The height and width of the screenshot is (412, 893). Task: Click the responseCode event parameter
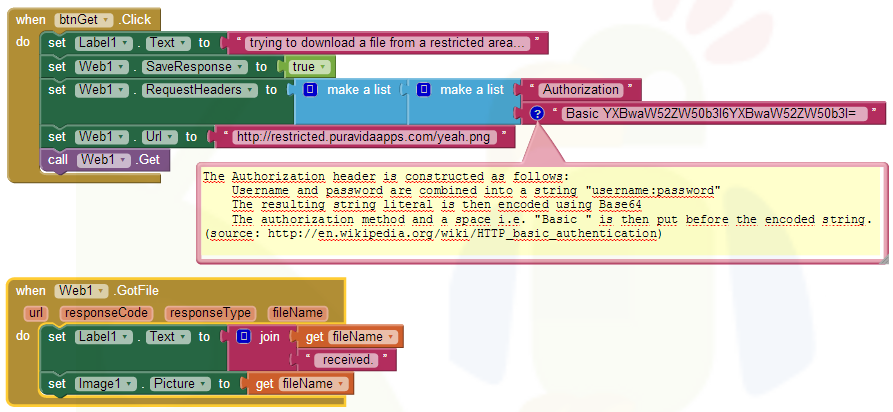[x=107, y=313]
